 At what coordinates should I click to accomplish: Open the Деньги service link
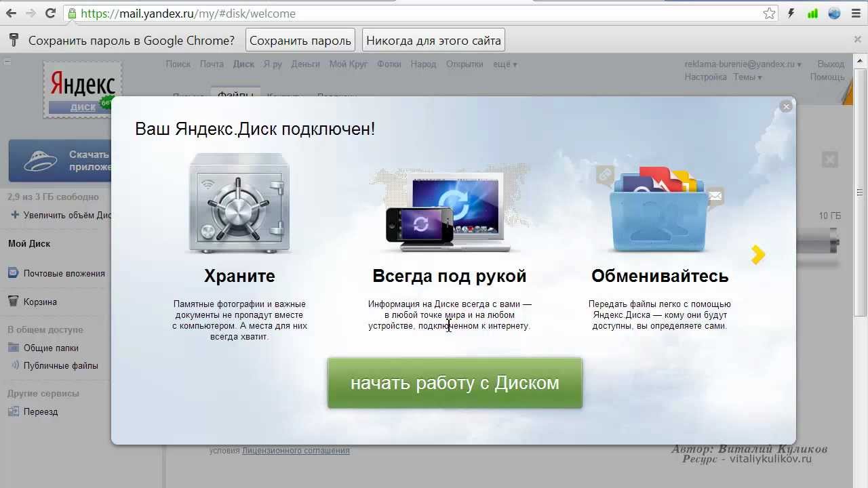(305, 64)
